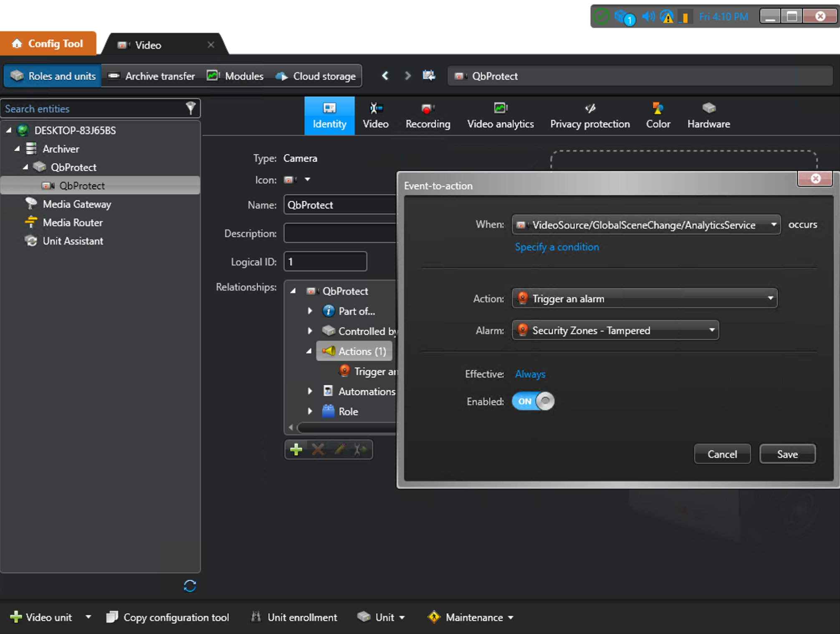
Task: Click the red delete X relationship icon
Action: point(318,449)
